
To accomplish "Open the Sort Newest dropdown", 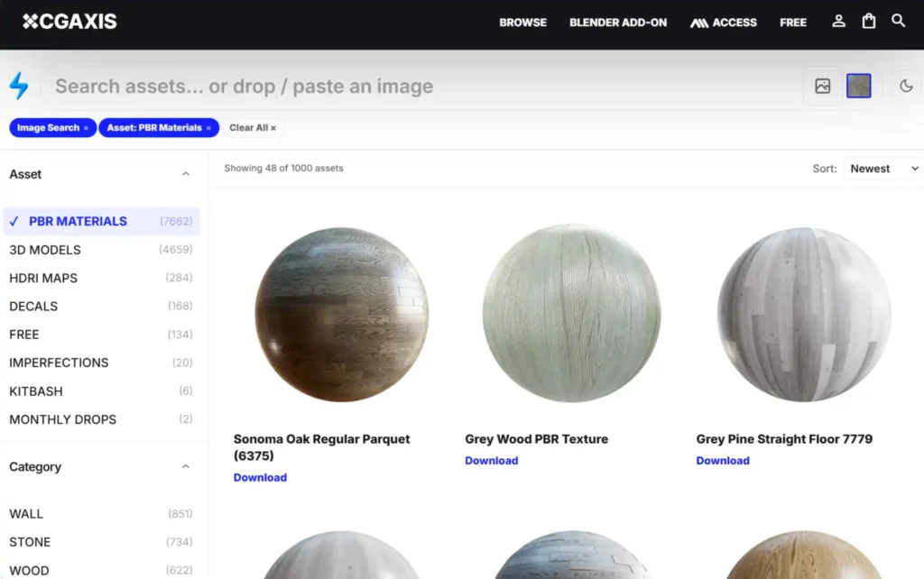I will [882, 169].
